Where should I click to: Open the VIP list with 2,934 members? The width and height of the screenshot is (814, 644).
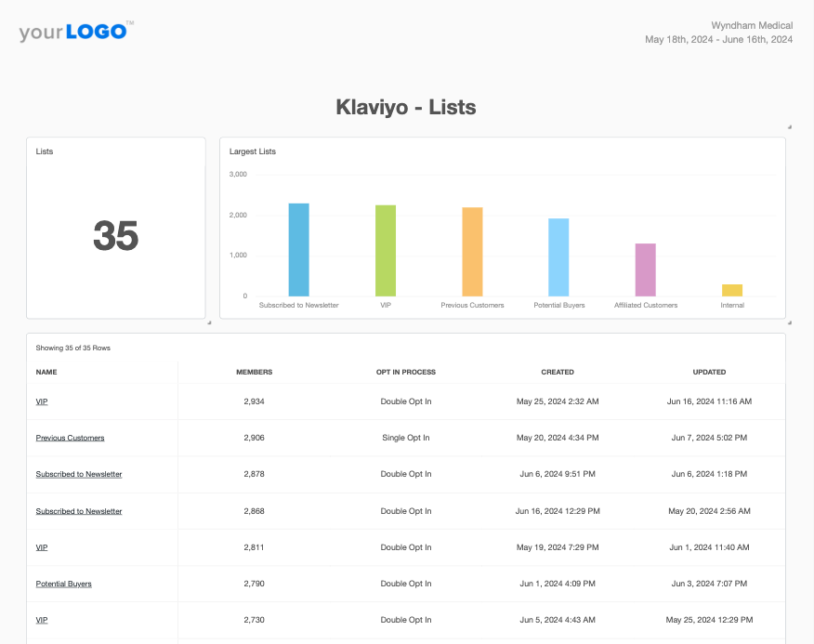(42, 401)
